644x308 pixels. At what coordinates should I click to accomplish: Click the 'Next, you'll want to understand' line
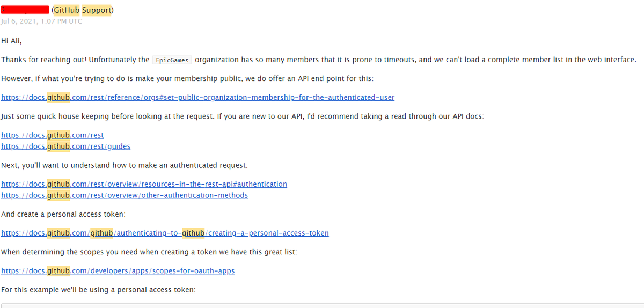tap(125, 165)
